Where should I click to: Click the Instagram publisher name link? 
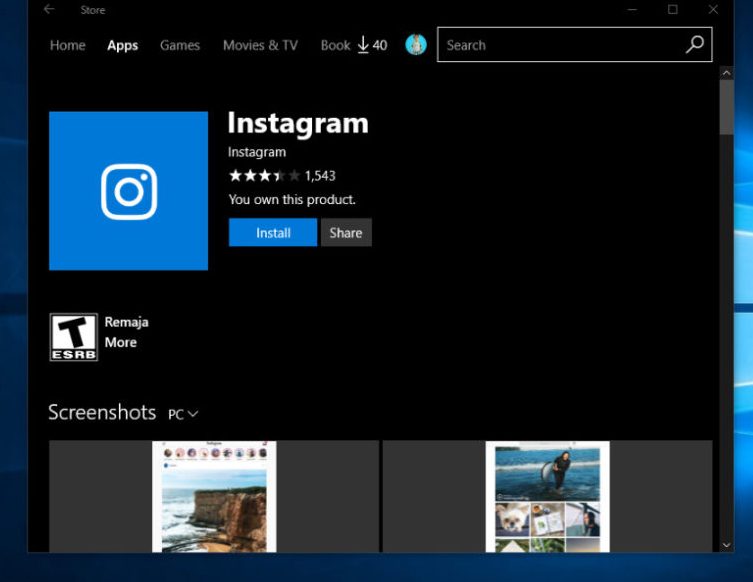[257, 152]
